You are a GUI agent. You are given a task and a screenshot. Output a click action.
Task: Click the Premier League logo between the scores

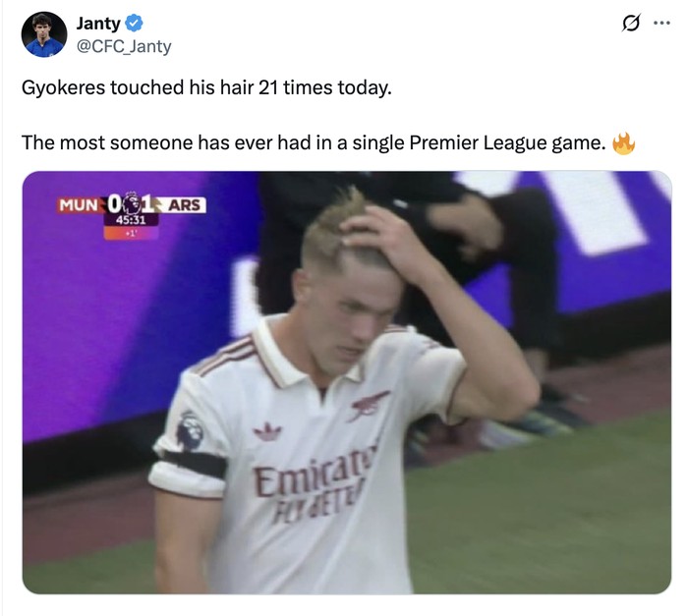[132, 203]
